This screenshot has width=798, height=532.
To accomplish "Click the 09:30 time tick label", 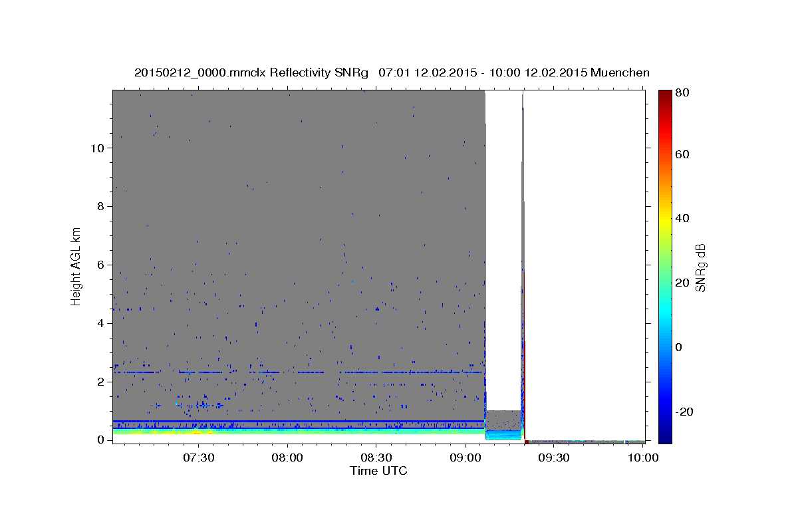I will (x=553, y=458).
